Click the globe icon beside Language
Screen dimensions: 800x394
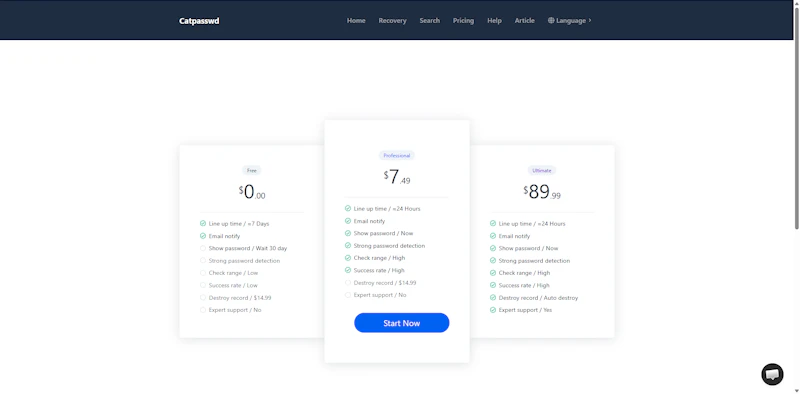[551, 21]
